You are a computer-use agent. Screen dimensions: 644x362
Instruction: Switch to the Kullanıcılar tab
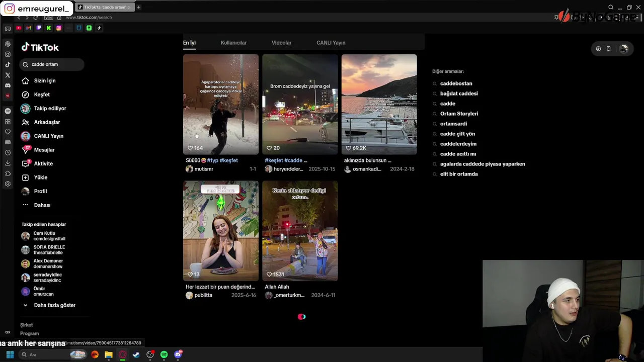click(233, 43)
